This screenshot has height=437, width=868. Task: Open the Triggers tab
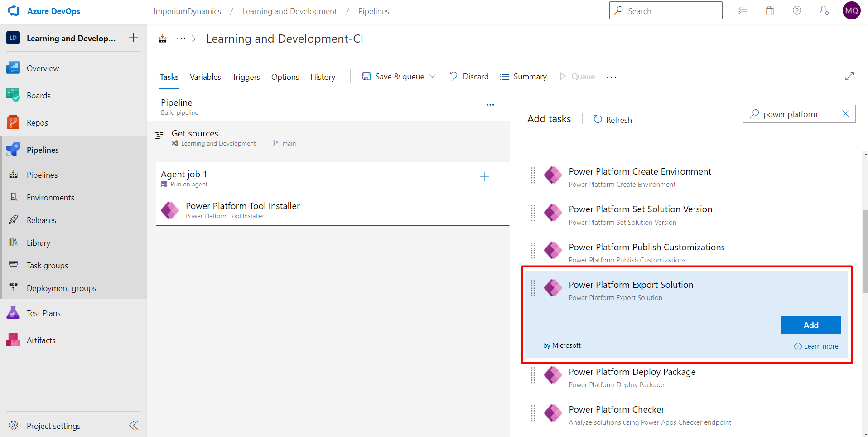click(x=246, y=77)
